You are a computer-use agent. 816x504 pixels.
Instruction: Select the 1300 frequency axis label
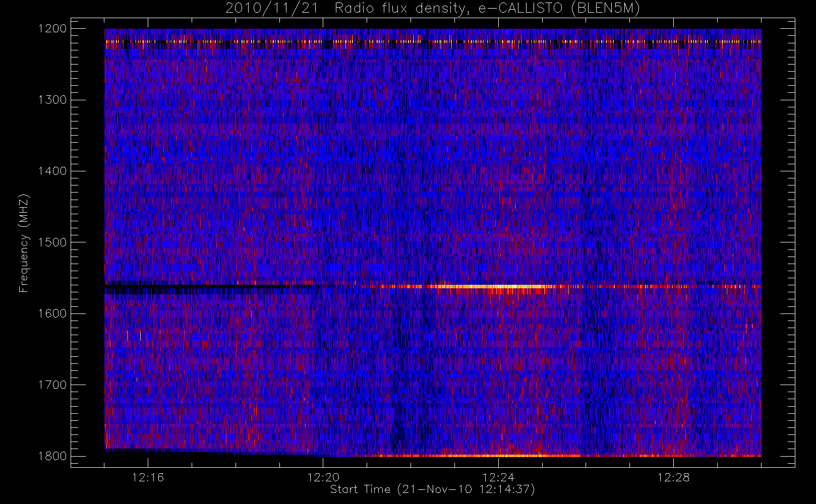coord(52,100)
